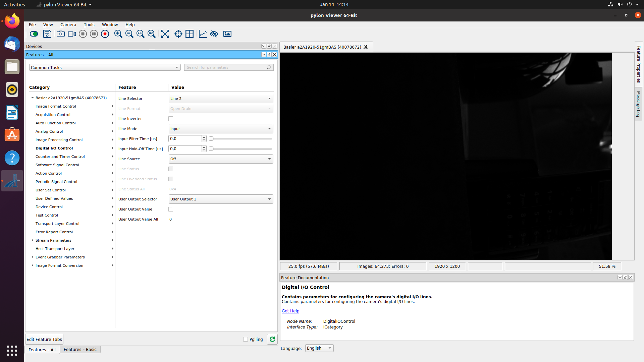644x362 pixels.
Task: Click the Get Help link
Action: 290,311
